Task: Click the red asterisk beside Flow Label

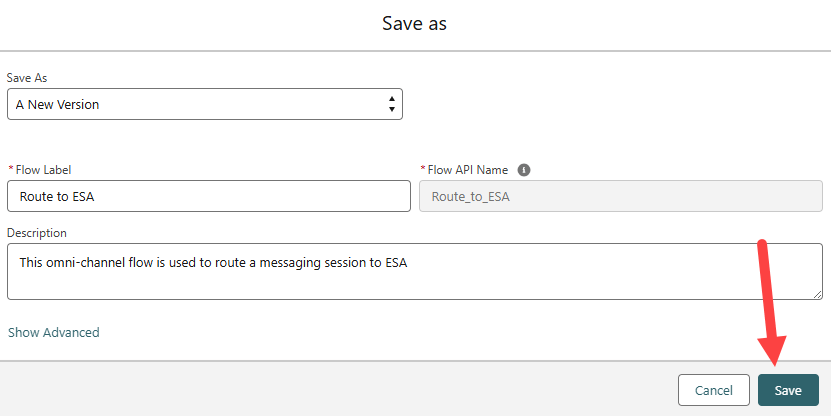Action: [x=10, y=170]
